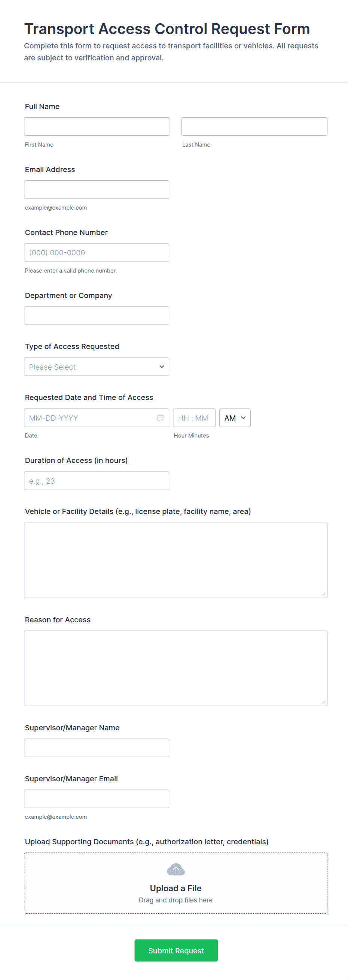348x980 pixels.
Task: Click the Email Address field
Action: [97, 189]
